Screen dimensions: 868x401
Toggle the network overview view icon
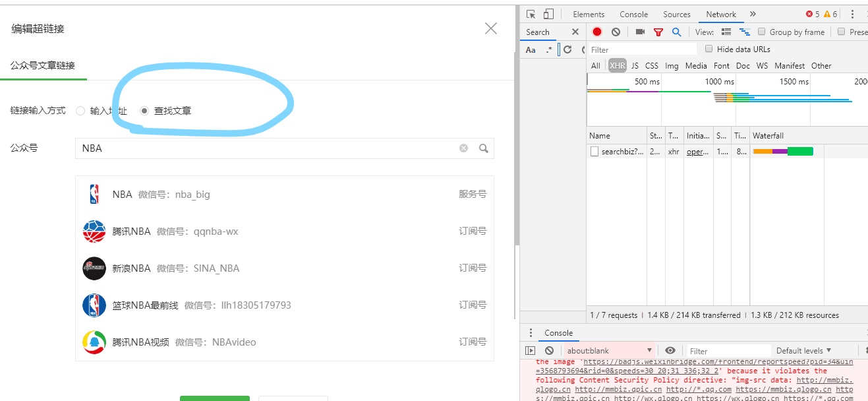coord(745,32)
